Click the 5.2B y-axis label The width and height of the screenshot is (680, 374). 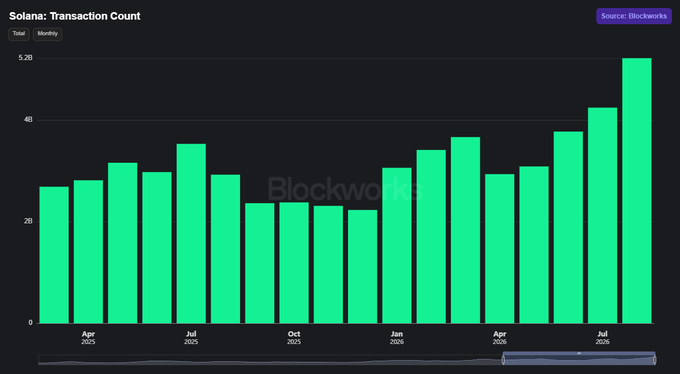click(x=26, y=58)
